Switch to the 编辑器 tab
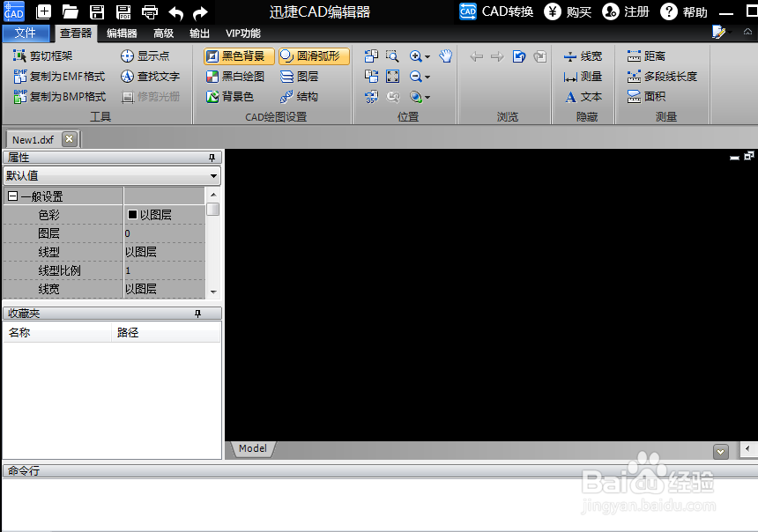The width and height of the screenshot is (758, 532). coord(122,33)
